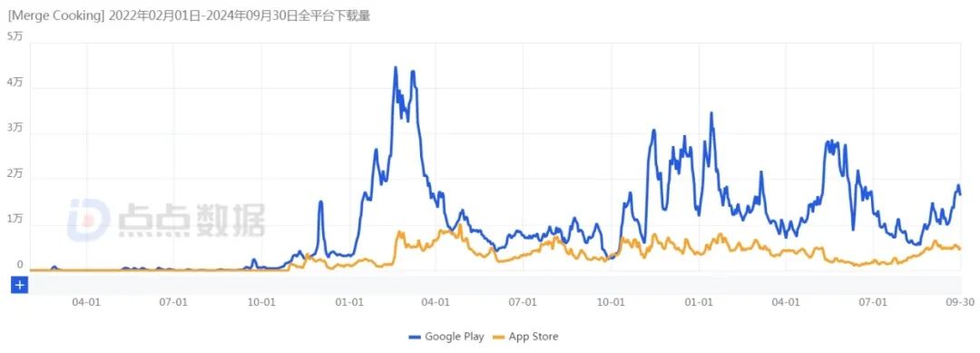Screen dimensions: 980x353
Task: Click the 5万 label on the y-axis
Action: coord(15,36)
